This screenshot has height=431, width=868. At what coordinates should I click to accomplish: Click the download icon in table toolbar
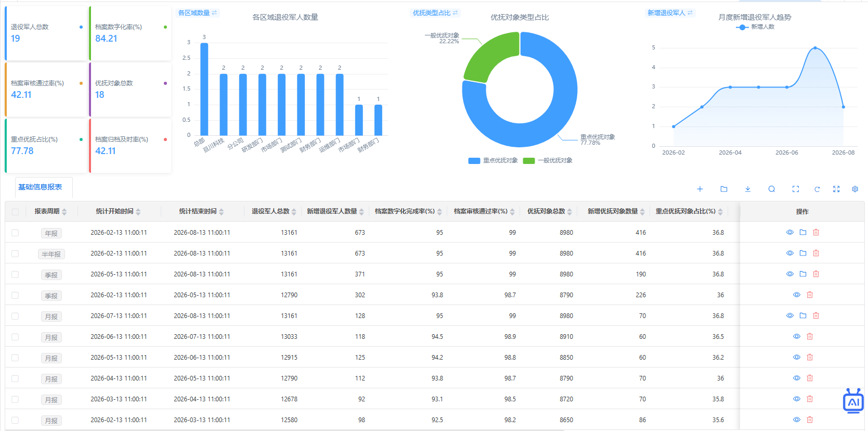pyautogui.click(x=748, y=189)
